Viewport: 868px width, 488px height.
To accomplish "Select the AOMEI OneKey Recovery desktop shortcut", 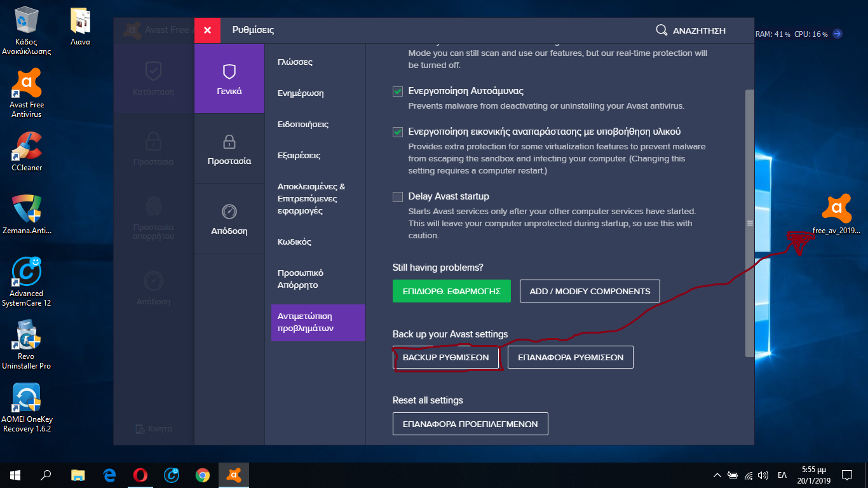I will 27,408.
